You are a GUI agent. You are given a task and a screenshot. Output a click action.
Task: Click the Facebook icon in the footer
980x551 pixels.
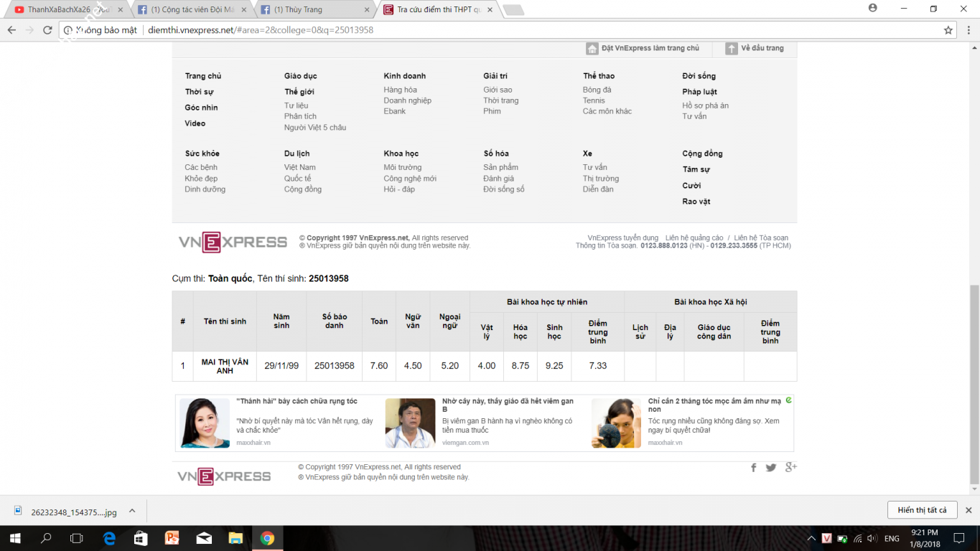pyautogui.click(x=753, y=468)
